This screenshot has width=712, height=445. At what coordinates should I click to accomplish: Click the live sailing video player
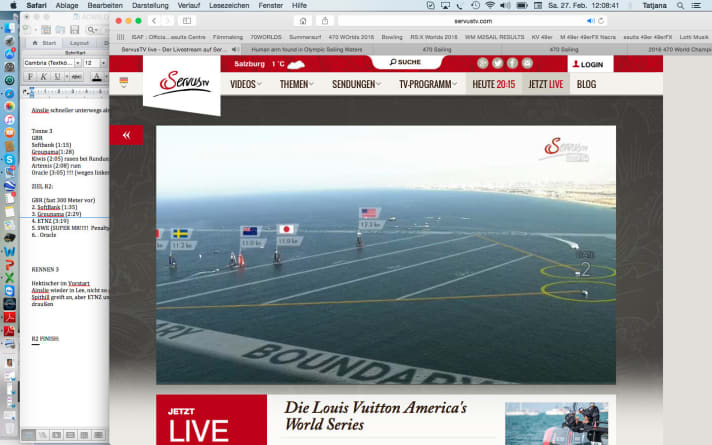386,255
